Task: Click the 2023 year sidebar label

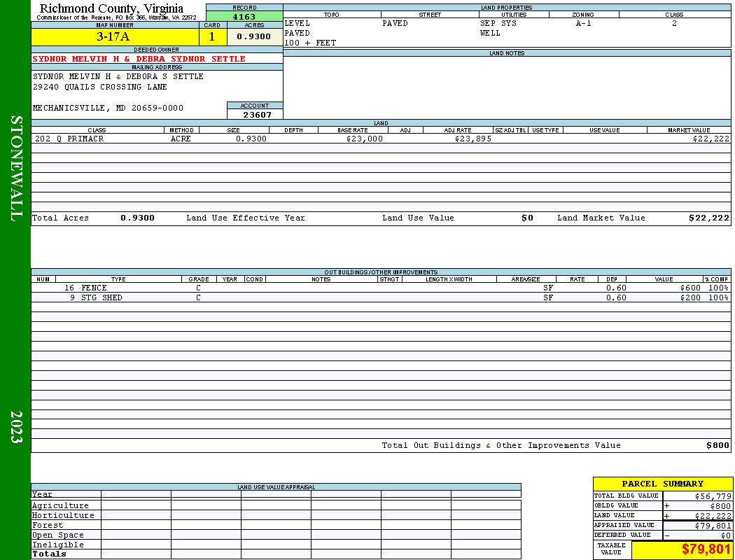Action: click(x=16, y=427)
